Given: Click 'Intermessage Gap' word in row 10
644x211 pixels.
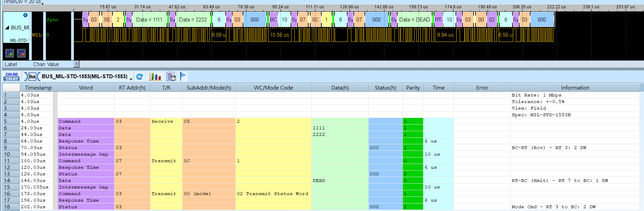Looking at the screenshot, I should click(x=84, y=154).
